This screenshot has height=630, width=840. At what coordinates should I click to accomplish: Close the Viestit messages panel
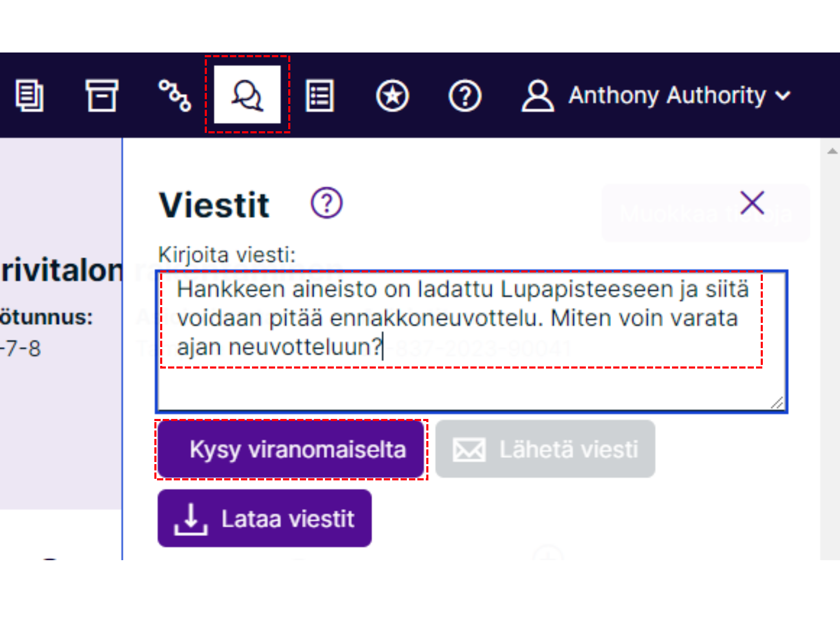pos(752,203)
